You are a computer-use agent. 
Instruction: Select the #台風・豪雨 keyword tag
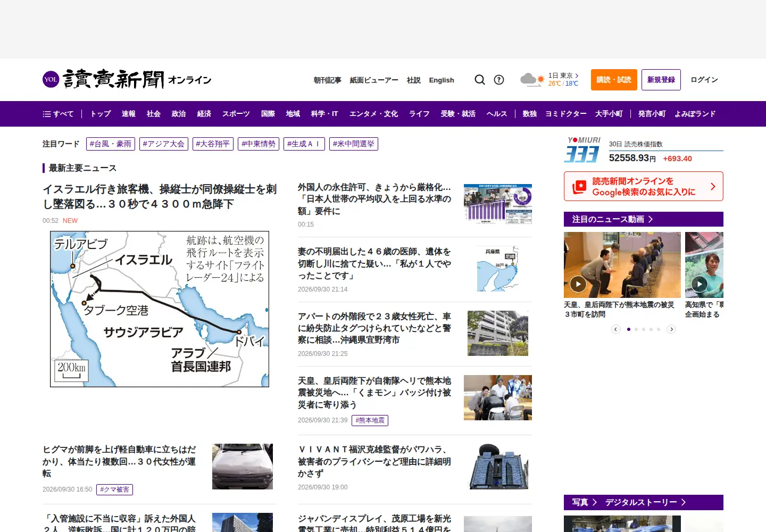click(111, 144)
